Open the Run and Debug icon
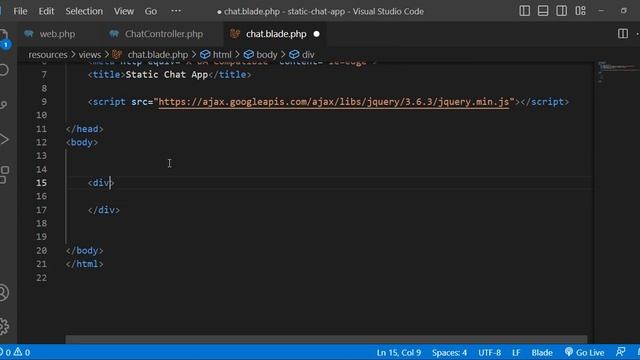The width and height of the screenshot is (640, 360). point(4,140)
